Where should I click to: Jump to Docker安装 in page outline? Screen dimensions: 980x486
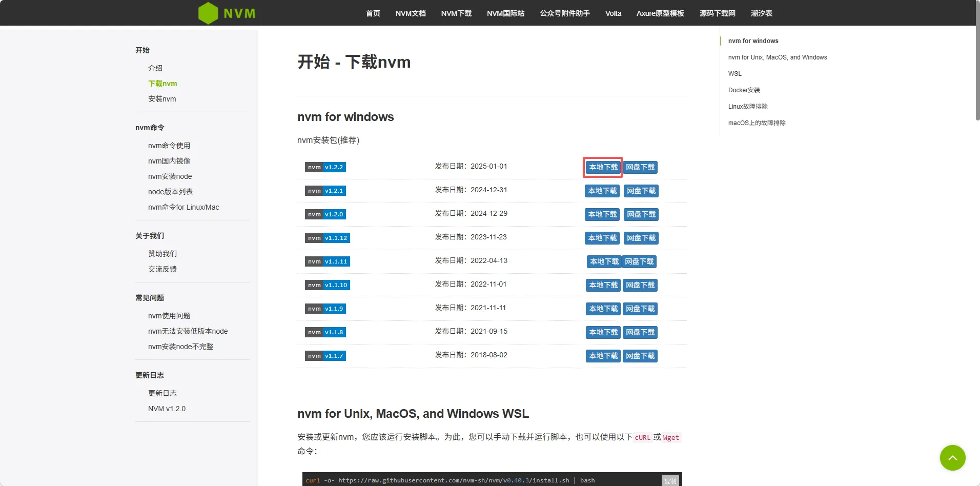tap(744, 90)
